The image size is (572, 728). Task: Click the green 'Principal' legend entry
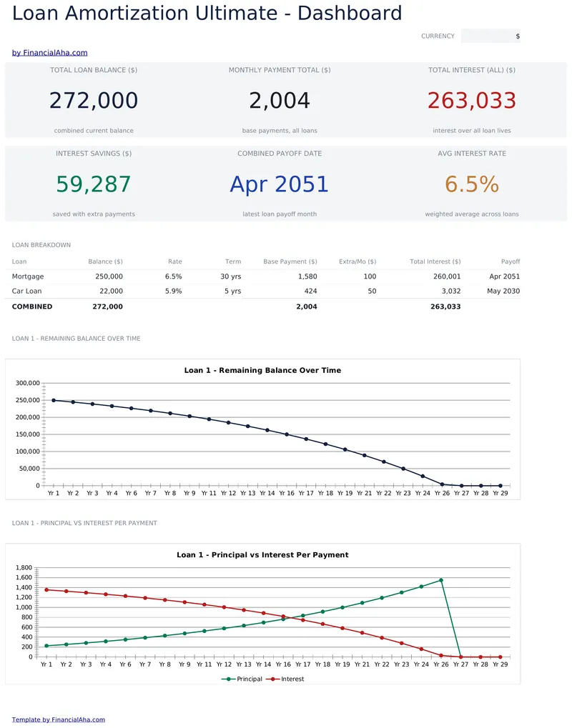tap(242, 679)
